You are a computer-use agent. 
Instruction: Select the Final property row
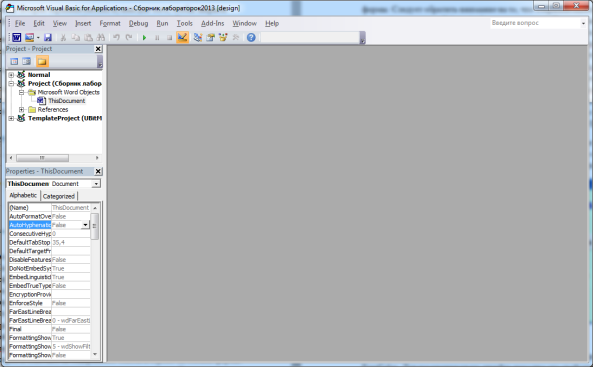tap(50, 330)
